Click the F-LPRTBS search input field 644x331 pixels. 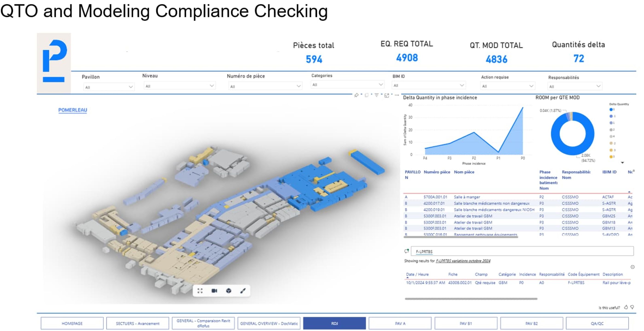(x=522, y=251)
